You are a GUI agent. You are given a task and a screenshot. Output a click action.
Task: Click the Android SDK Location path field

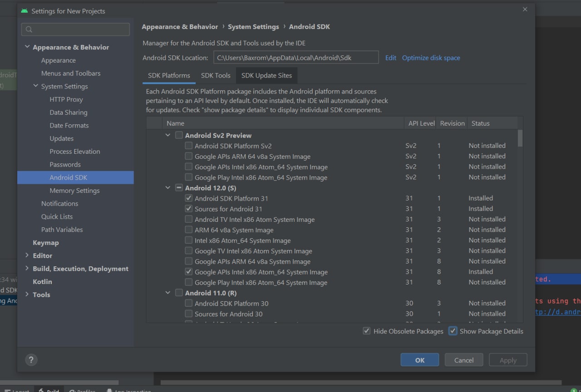296,58
